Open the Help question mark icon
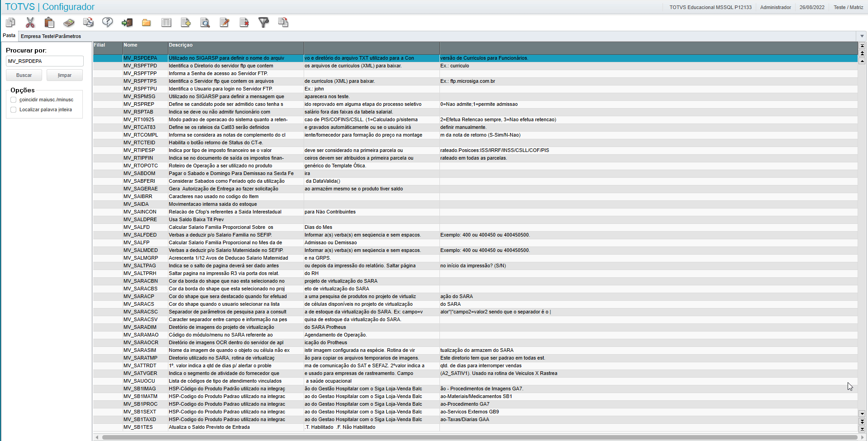The image size is (868, 441). (108, 22)
